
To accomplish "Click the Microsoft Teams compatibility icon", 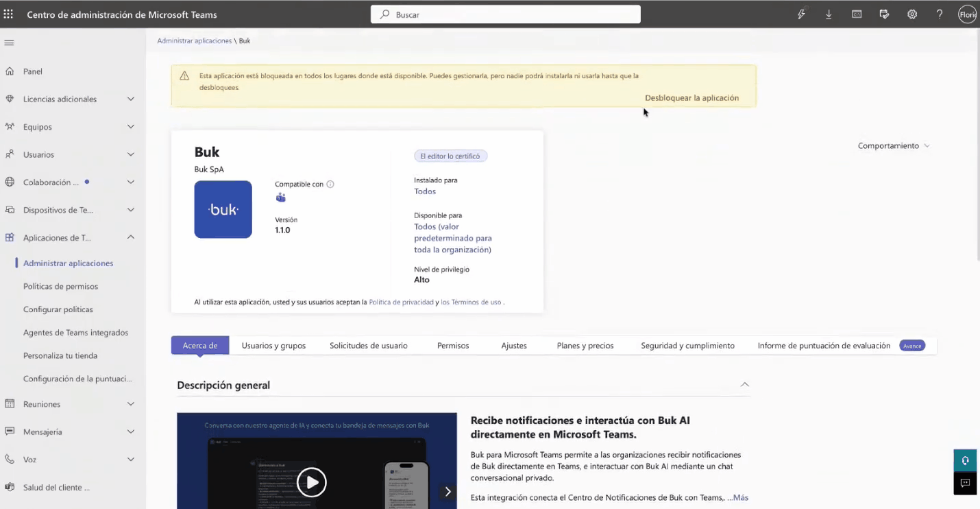I will coord(280,198).
